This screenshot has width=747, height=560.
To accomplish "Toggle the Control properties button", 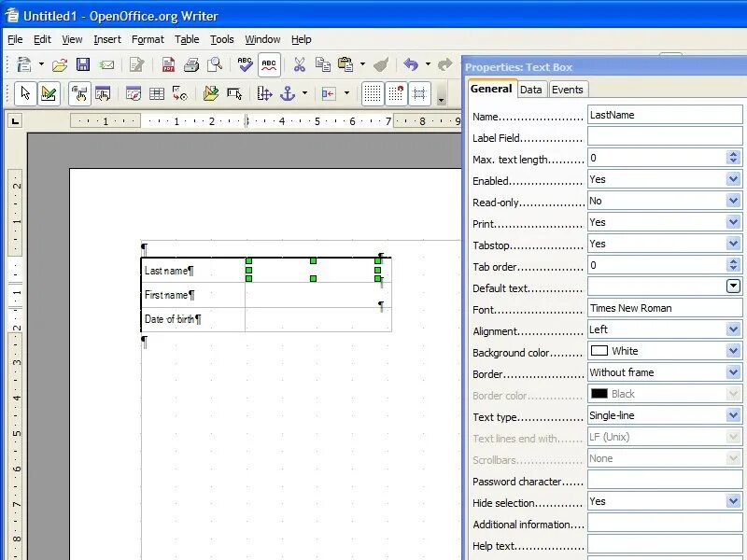I will tap(79, 93).
